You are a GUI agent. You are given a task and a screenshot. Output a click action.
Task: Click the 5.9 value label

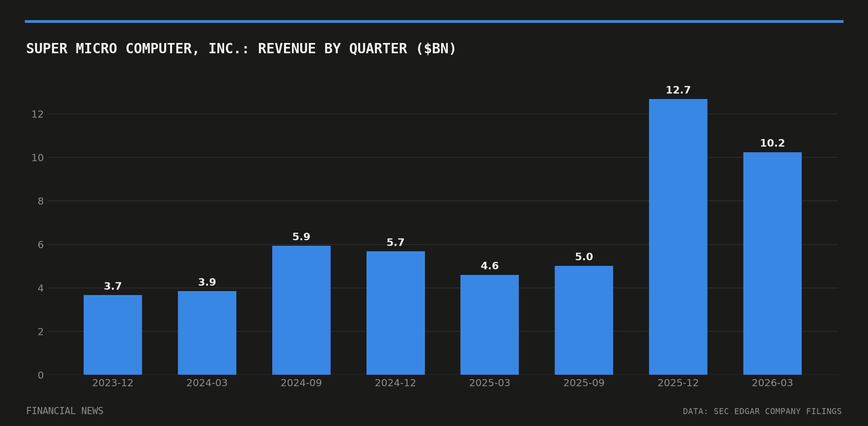301,237
